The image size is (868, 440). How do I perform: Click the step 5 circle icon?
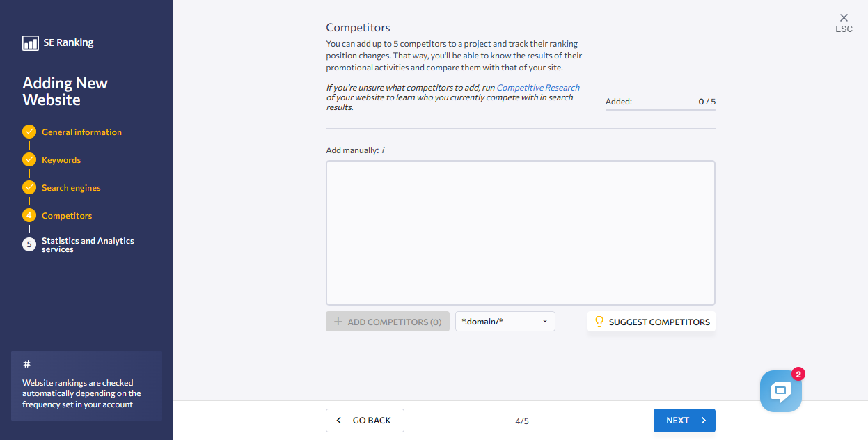pos(29,244)
